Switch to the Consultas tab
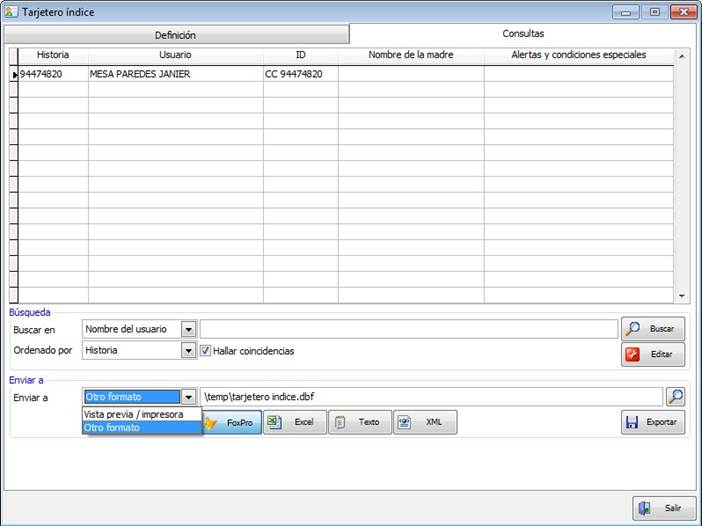The image size is (702, 526). pos(523,34)
